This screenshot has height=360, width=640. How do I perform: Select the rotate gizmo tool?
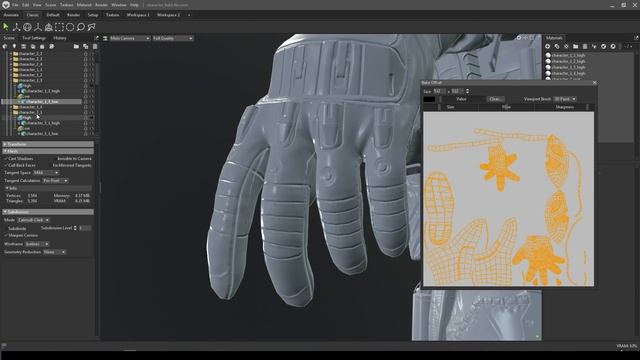click(27, 27)
